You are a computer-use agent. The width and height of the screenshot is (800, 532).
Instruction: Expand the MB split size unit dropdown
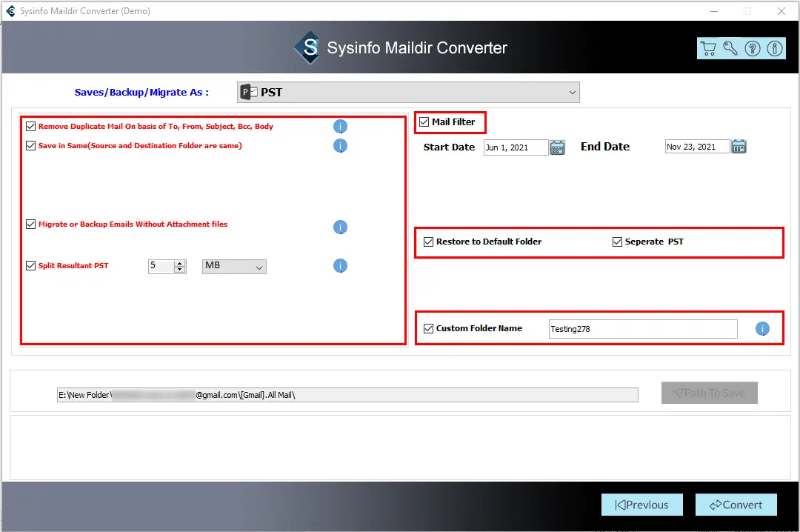[234, 267]
